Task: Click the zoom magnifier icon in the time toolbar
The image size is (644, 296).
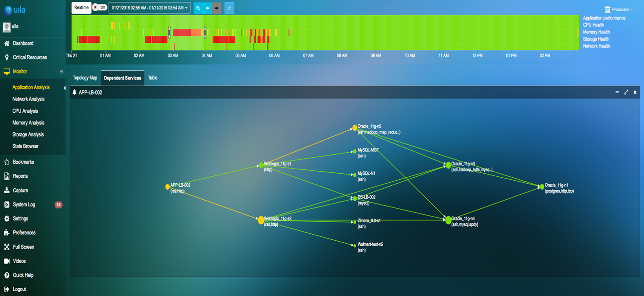Action: 198,8
